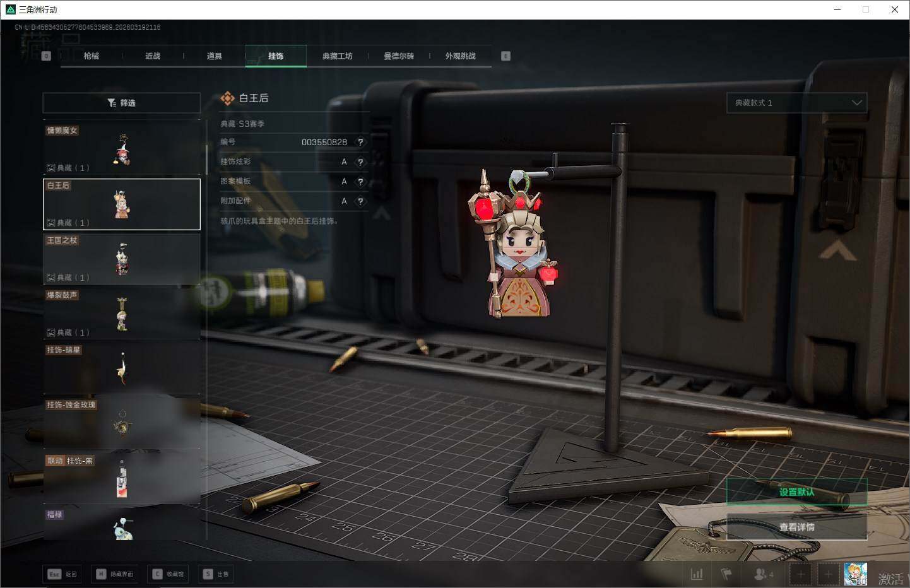Select the 王国之杖 charm thumbnail
This screenshot has height=588, width=910.
tap(122, 259)
